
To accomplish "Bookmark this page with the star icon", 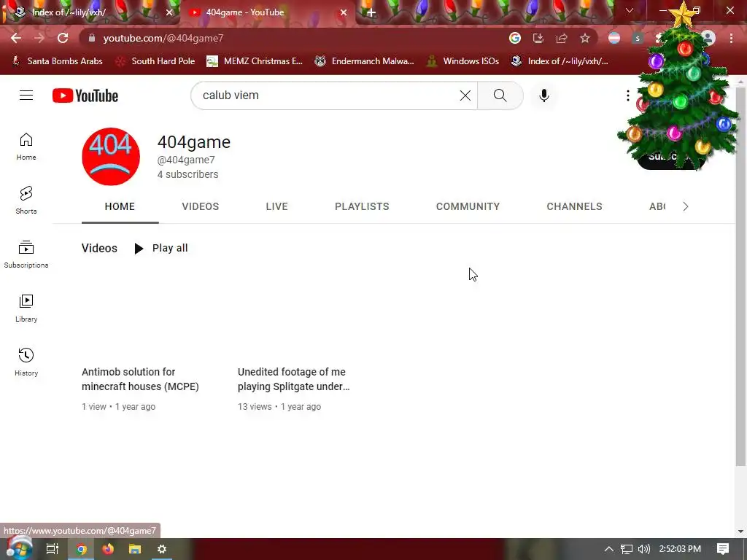I will (585, 38).
